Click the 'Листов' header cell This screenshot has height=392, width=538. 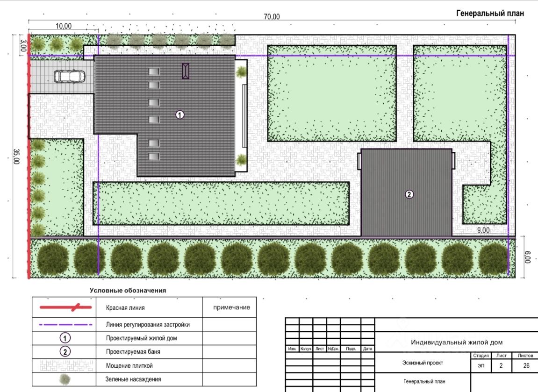coord(525,355)
